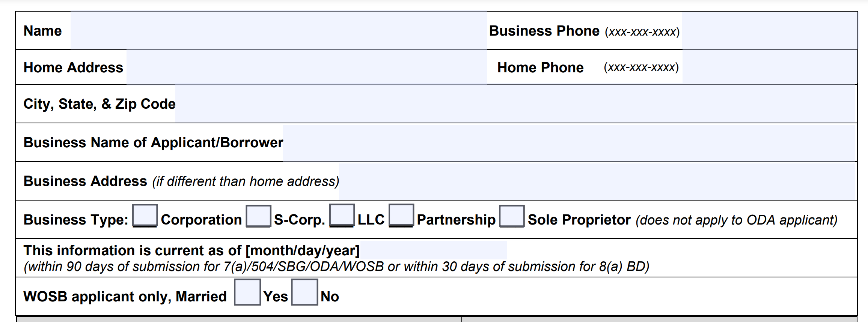Tick the S-Corp. checkbox
Image resolution: width=868 pixels, height=322 pixels.
tap(258, 216)
